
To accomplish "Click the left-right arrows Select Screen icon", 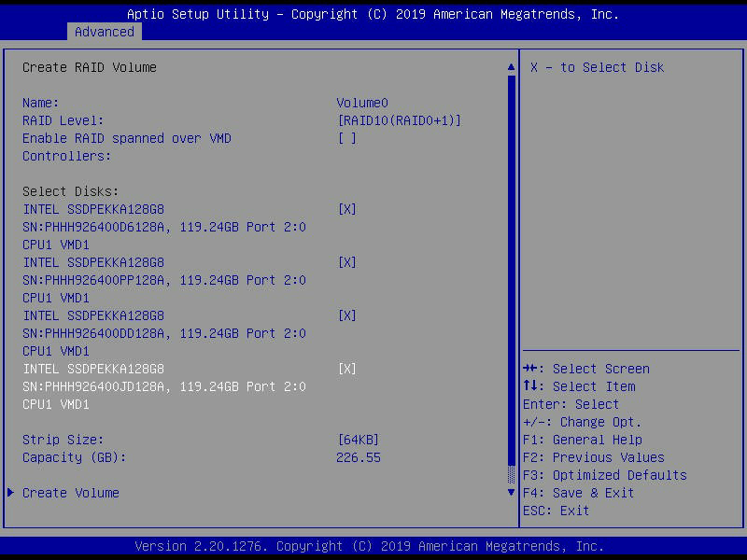I will tap(529, 369).
